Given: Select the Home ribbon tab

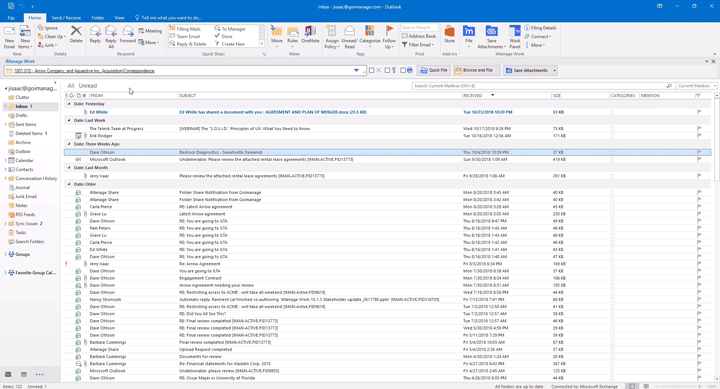Looking at the screenshot, I should click(35, 18).
